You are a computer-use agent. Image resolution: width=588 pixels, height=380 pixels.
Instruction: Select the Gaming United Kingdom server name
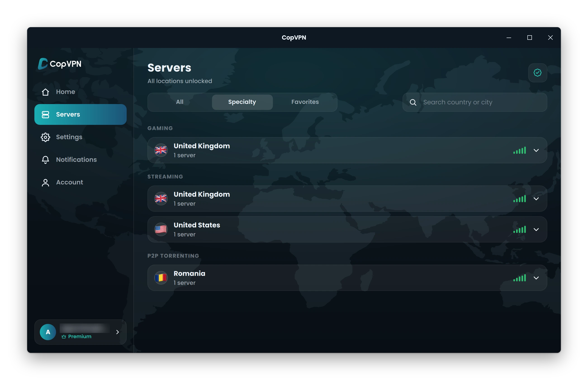coord(202,146)
